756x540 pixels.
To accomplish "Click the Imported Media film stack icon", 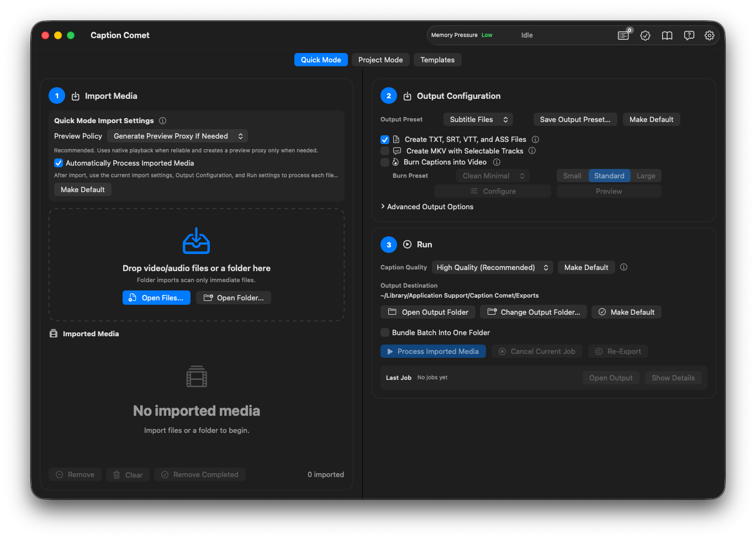I will (x=54, y=333).
